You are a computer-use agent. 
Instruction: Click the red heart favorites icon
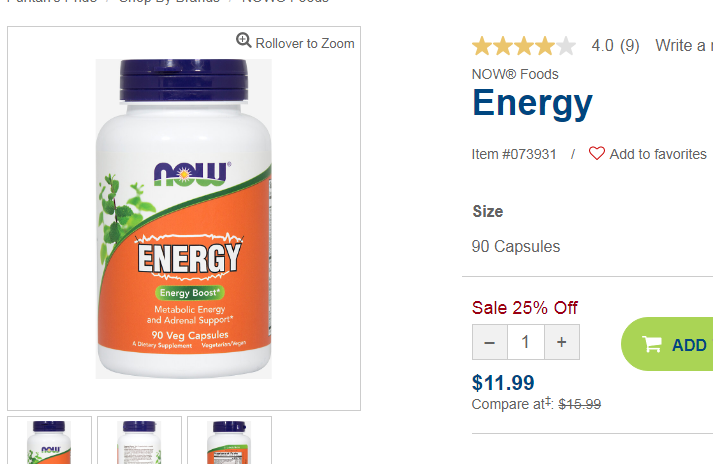[x=597, y=153]
